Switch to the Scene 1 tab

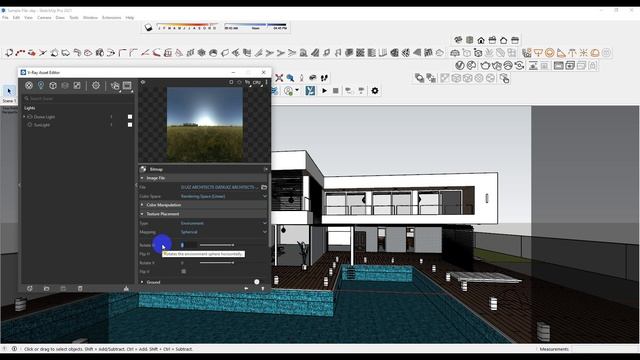click(x=9, y=101)
